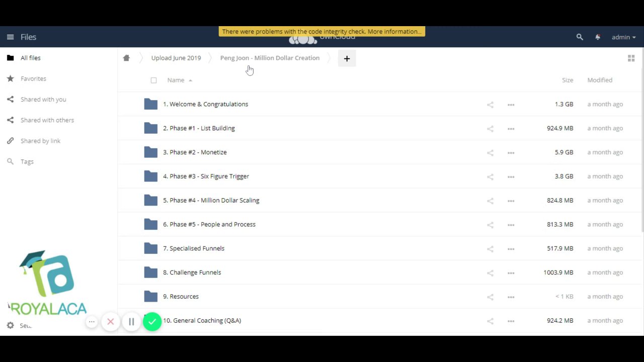Open more actions for Phase #2 - Monetize
The height and width of the screenshot is (362, 644).
[511, 153]
